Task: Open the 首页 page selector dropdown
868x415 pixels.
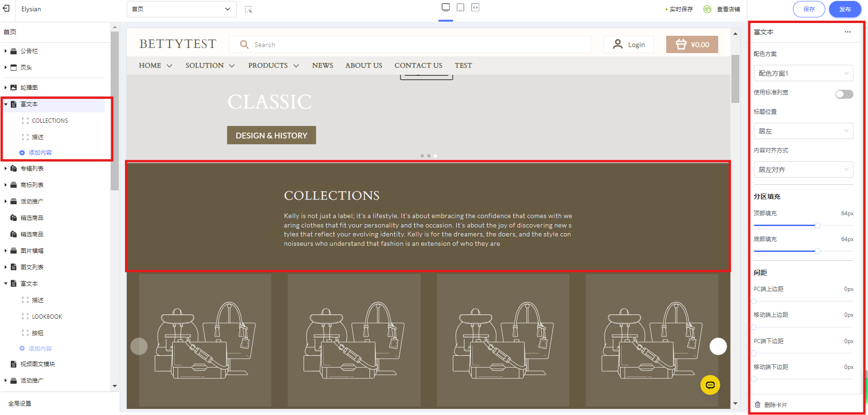Action: click(181, 9)
